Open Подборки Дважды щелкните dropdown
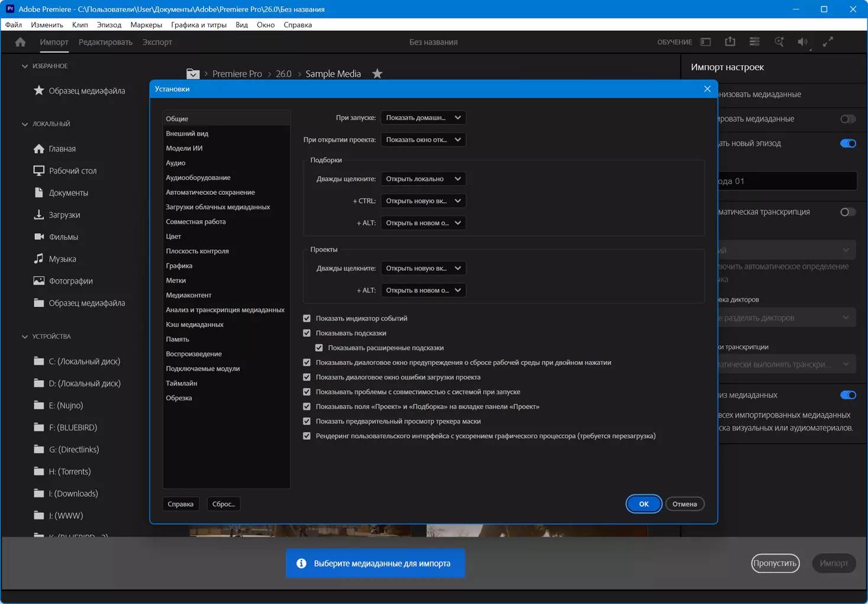The image size is (868, 604). (x=423, y=179)
